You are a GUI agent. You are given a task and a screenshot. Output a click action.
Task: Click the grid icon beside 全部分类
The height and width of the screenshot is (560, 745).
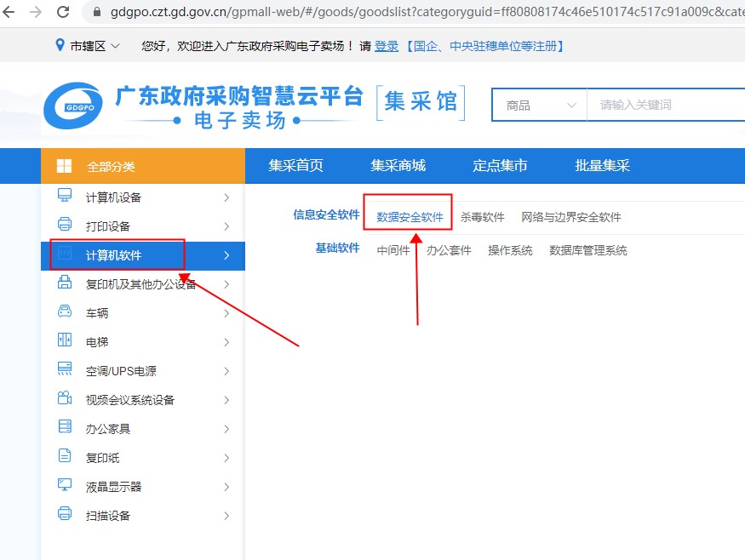pyautogui.click(x=64, y=166)
